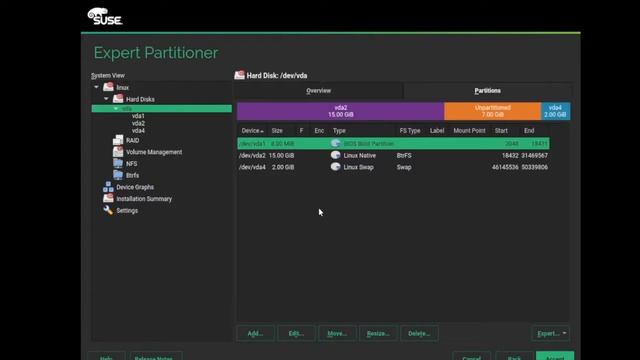Open NFS in System View
Image resolution: width=640 pixels, height=360 pixels.
131,164
